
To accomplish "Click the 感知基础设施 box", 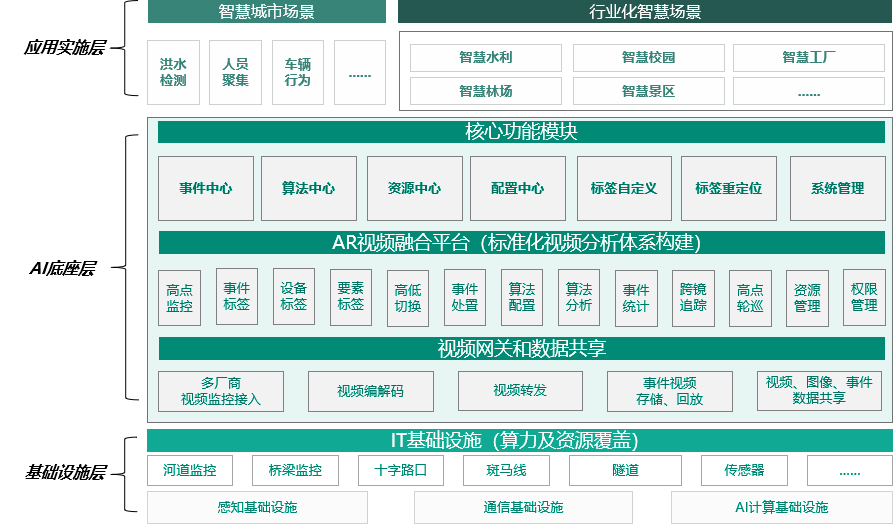I will click(257, 507).
